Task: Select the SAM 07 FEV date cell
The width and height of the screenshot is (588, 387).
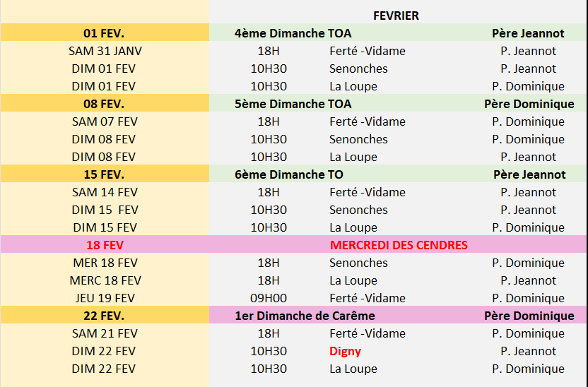Action: [104, 121]
